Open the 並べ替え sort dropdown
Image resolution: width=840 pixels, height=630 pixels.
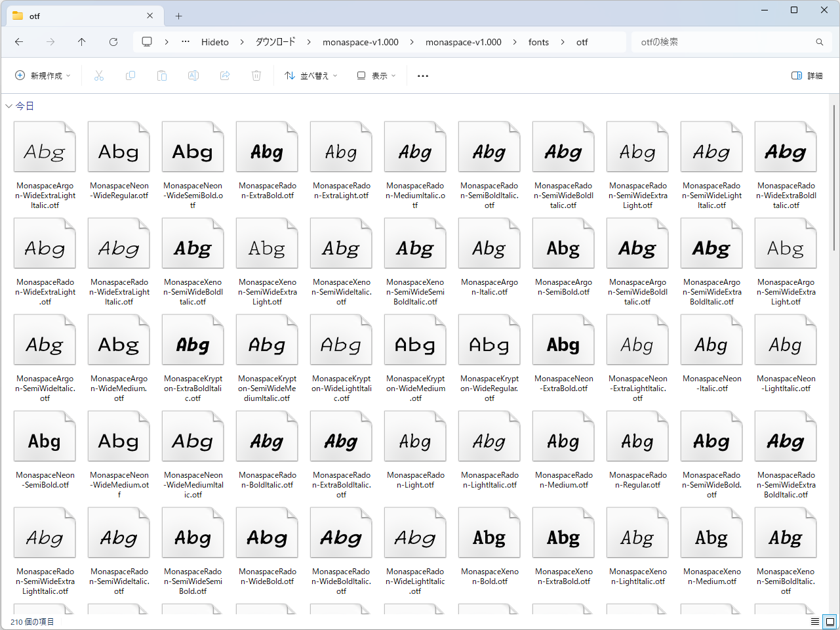310,75
